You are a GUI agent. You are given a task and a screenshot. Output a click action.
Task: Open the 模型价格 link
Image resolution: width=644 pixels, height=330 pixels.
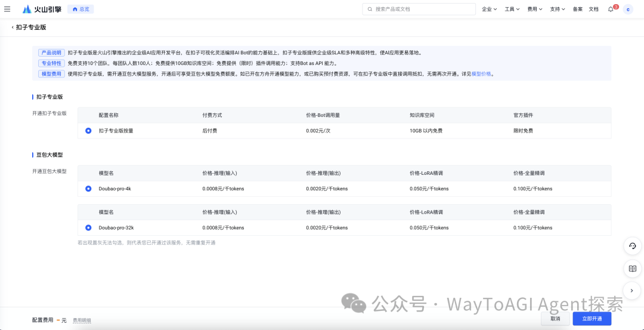(481, 74)
